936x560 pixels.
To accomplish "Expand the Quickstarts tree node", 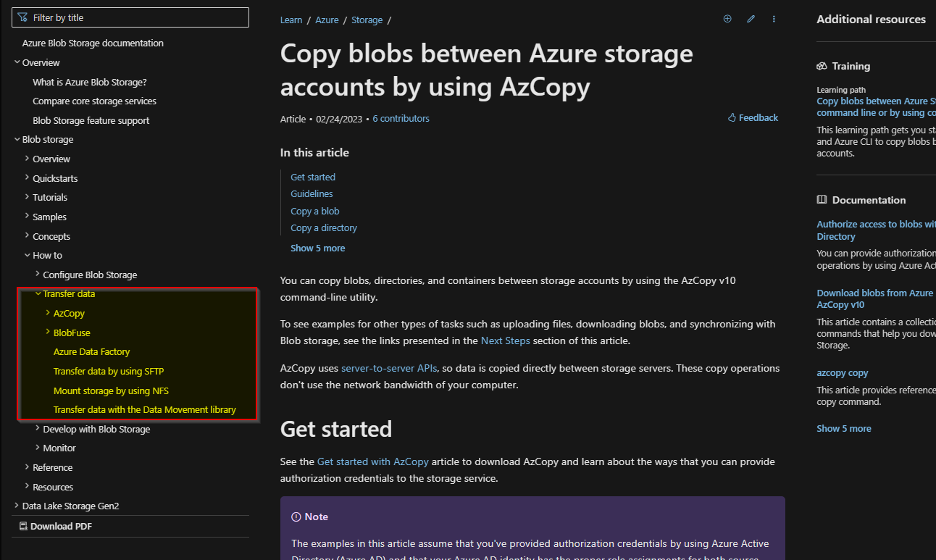I will click(27, 177).
